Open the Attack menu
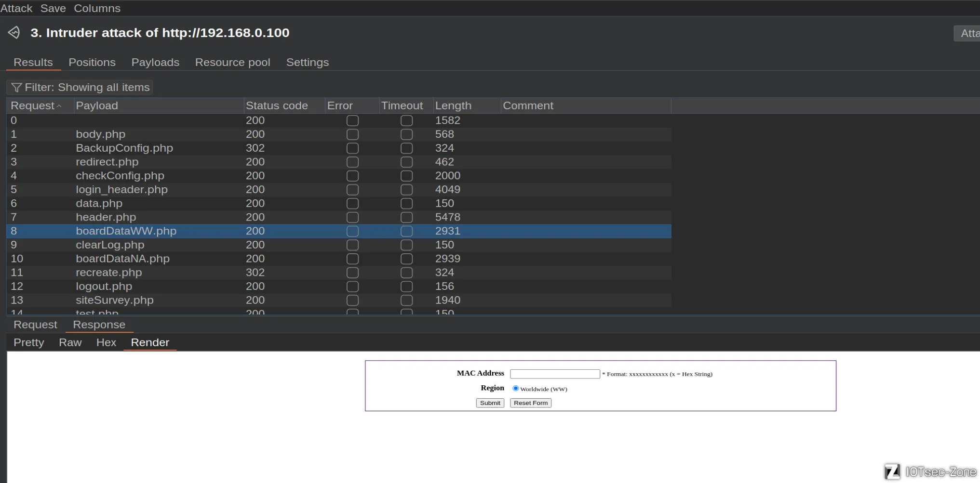 [x=16, y=8]
